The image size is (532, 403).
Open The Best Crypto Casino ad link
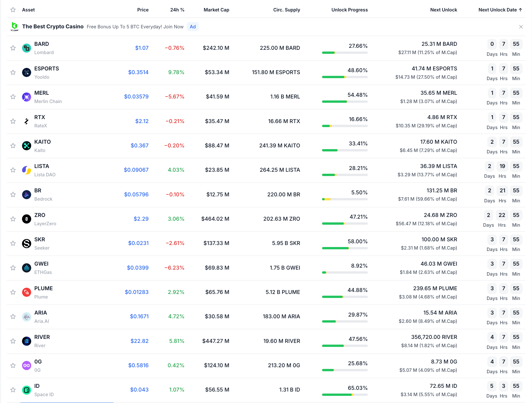[x=53, y=27]
